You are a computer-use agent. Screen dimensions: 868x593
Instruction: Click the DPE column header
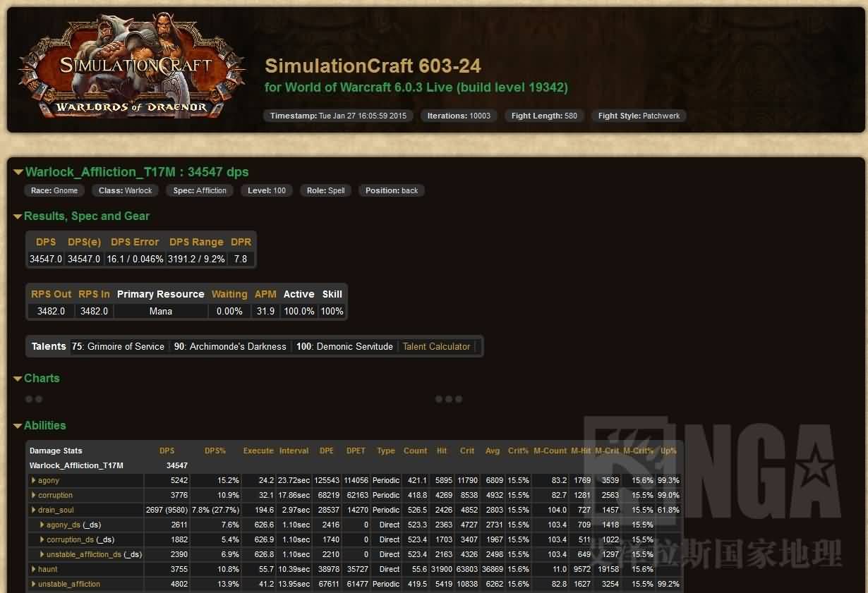327,451
